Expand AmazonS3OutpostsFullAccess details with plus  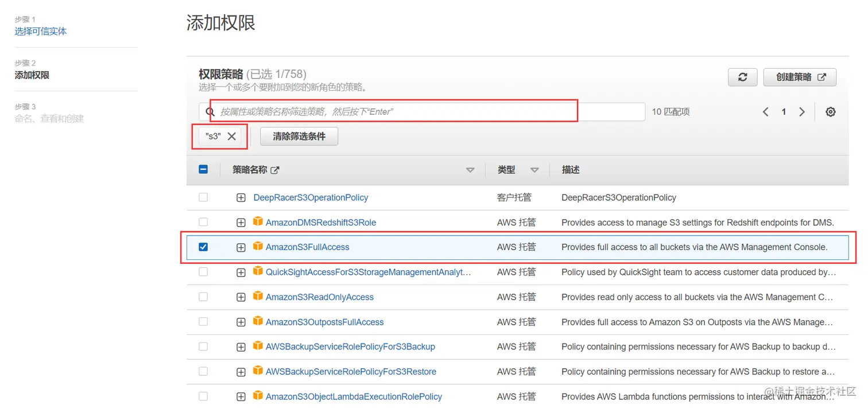tap(241, 322)
